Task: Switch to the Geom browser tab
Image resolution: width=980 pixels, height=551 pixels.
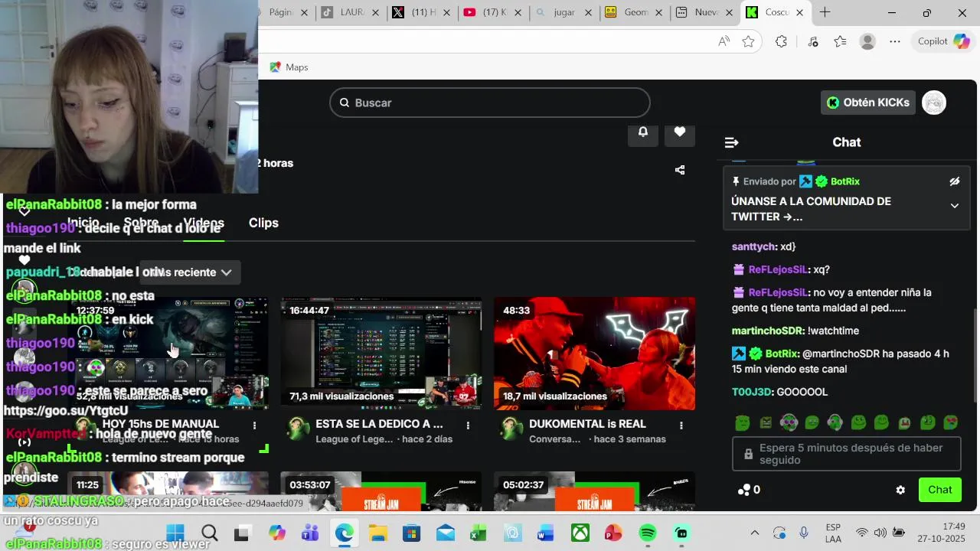Action: 627,12
